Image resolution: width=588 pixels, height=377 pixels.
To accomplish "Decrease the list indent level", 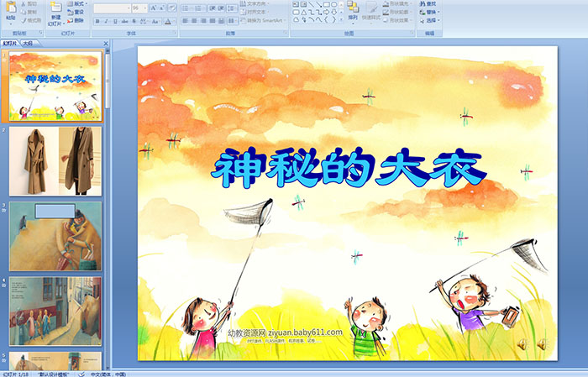I will (x=213, y=8).
